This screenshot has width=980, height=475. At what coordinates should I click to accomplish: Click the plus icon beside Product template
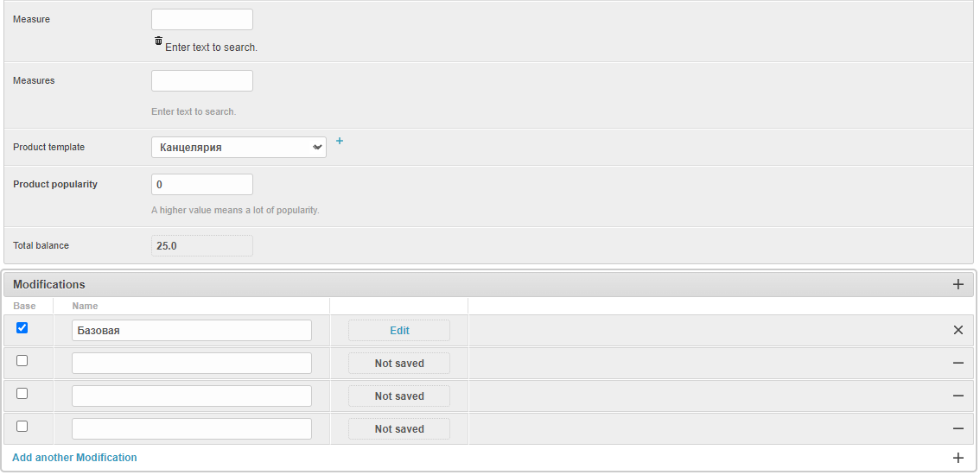pyautogui.click(x=340, y=141)
